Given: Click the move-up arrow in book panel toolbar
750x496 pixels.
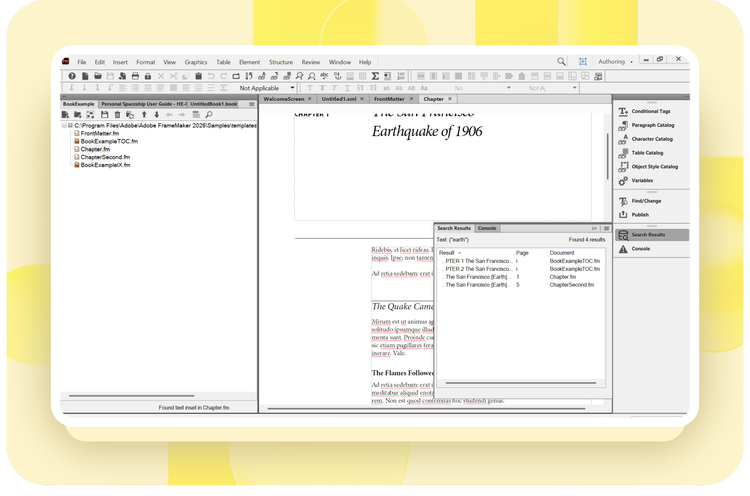Looking at the screenshot, I should pyautogui.click(x=144, y=115).
